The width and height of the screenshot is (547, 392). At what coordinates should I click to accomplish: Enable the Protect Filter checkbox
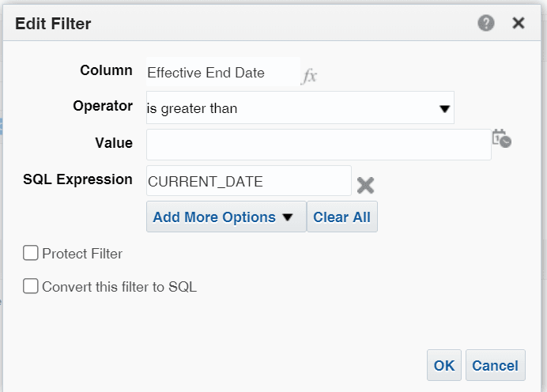[x=31, y=253]
